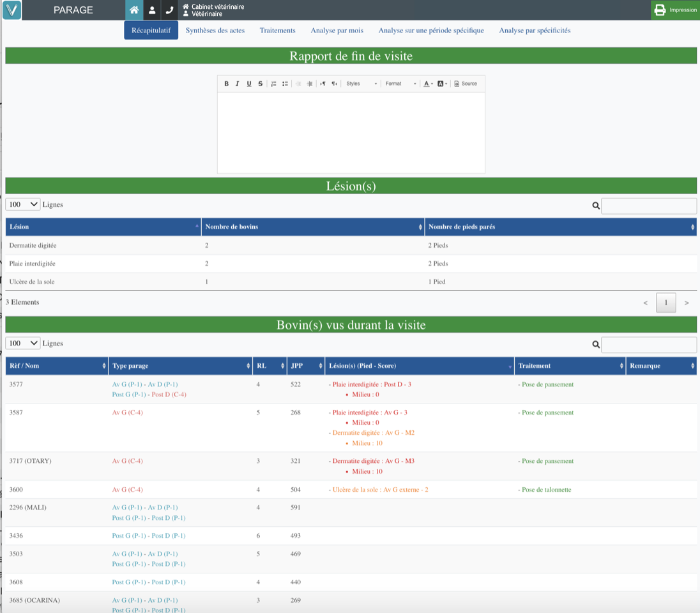Click the Bovin(s) search magnifier icon
The image size is (700, 613).
coord(595,345)
